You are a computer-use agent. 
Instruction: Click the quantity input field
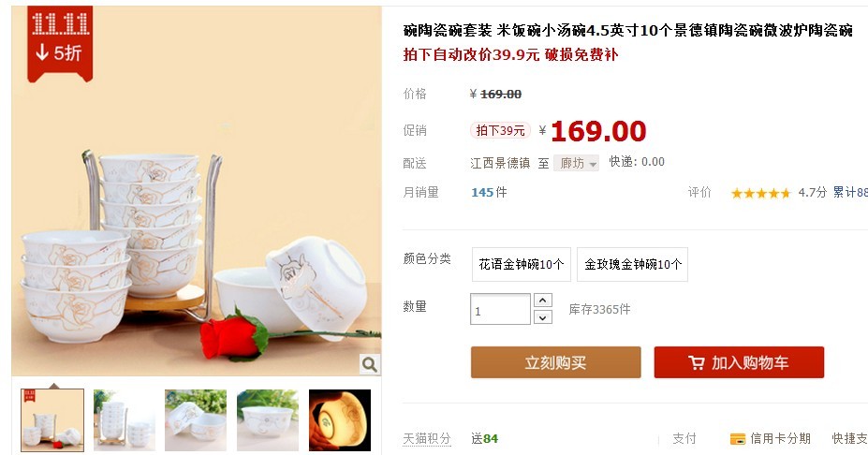pyautogui.click(x=500, y=309)
